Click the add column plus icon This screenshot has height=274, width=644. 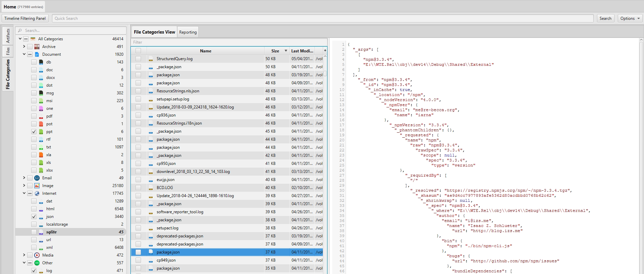coord(325,51)
